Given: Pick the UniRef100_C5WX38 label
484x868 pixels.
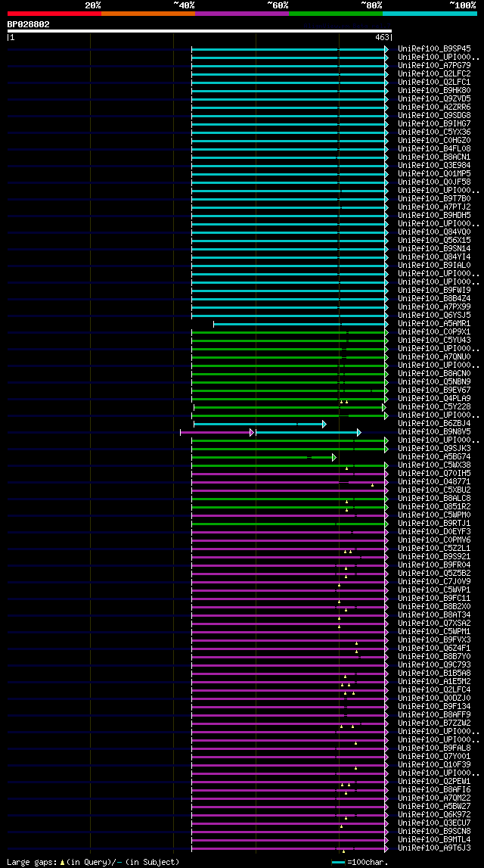Looking at the screenshot, I should [434, 465].
